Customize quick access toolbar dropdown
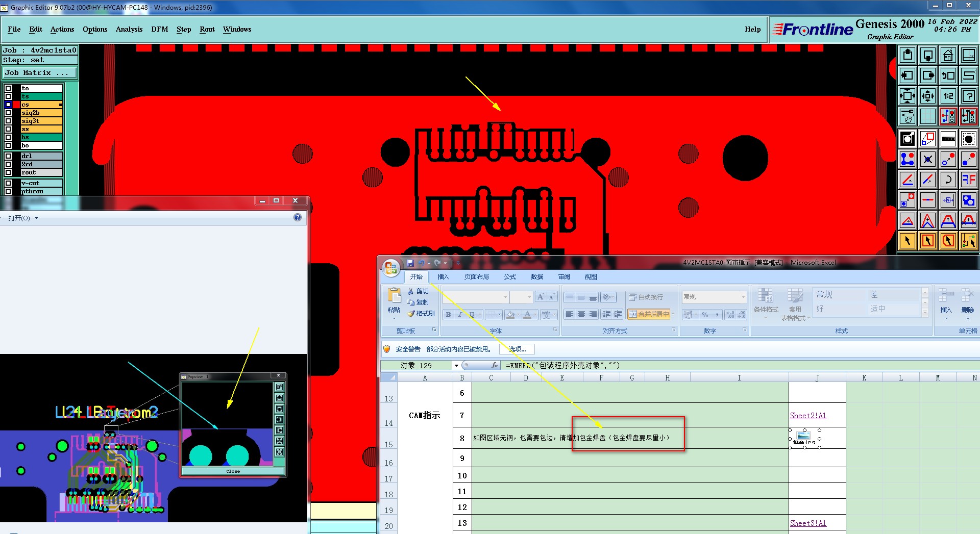Screen dimensions: 980x534 pos(458,263)
